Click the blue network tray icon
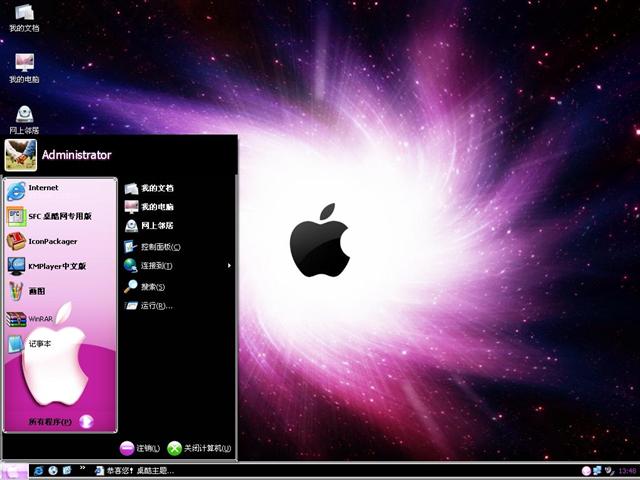The image size is (640, 480). [x=598, y=471]
